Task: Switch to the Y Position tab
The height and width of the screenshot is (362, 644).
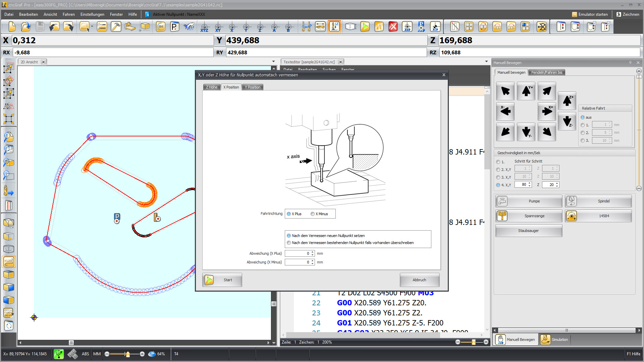Action: point(253,87)
